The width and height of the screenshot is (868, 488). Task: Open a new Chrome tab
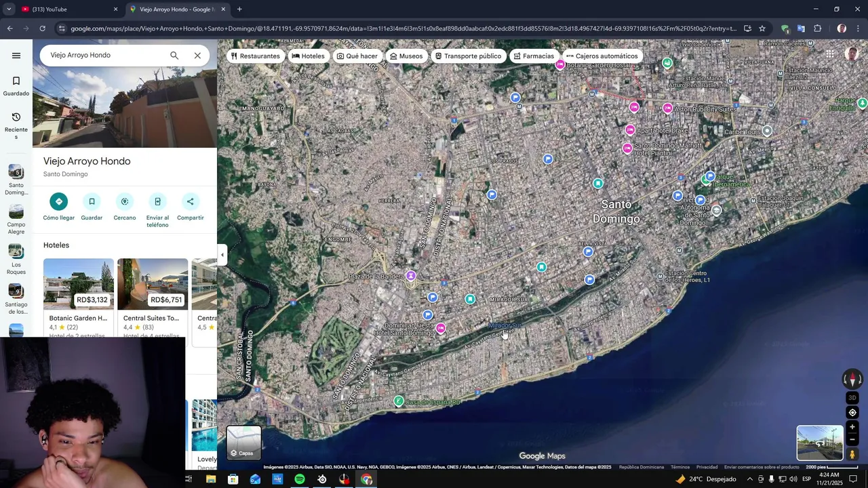[x=239, y=9]
